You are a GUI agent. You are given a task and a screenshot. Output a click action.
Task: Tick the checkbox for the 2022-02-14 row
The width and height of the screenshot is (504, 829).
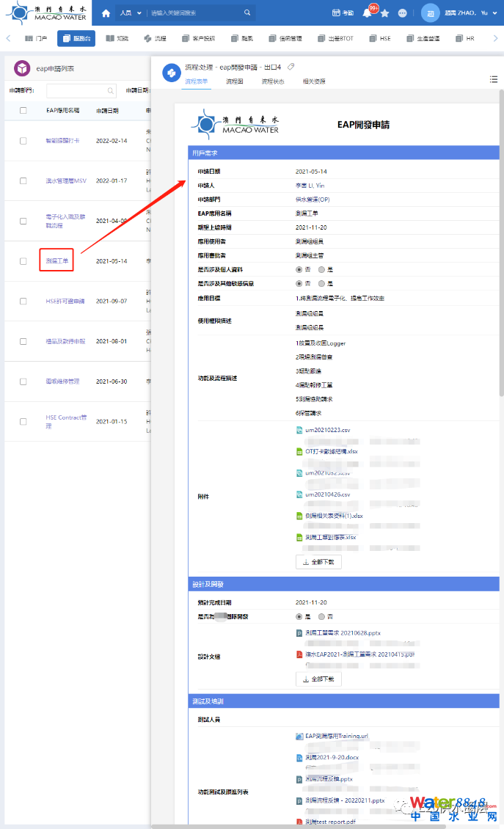[x=23, y=140]
